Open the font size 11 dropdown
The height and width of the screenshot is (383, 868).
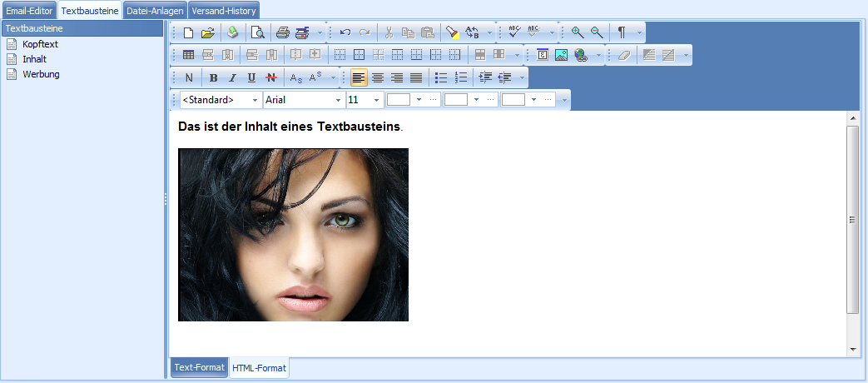click(x=376, y=100)
